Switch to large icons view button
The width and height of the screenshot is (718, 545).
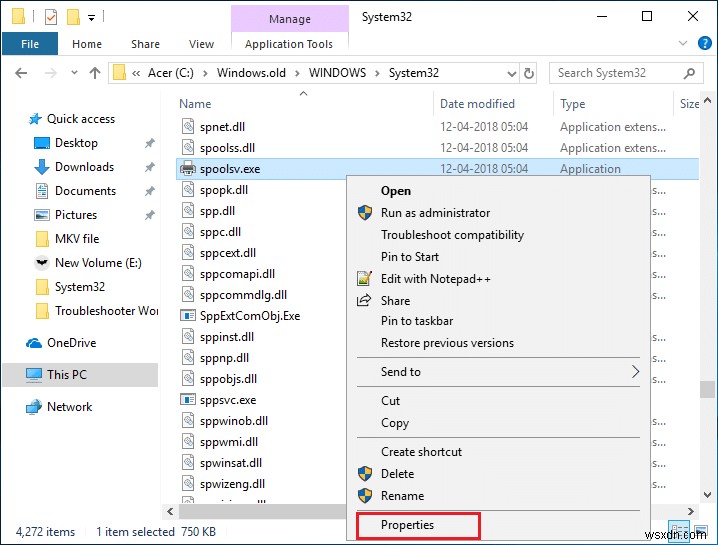[699, 532]
